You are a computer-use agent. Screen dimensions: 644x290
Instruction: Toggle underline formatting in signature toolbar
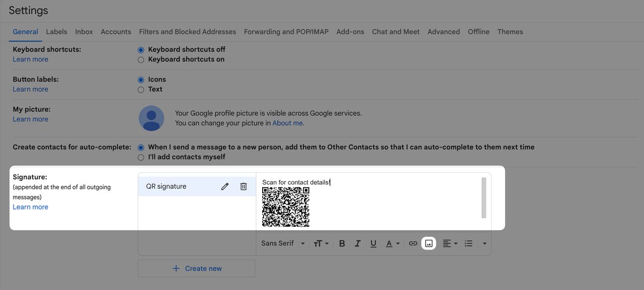pos(373,243)
